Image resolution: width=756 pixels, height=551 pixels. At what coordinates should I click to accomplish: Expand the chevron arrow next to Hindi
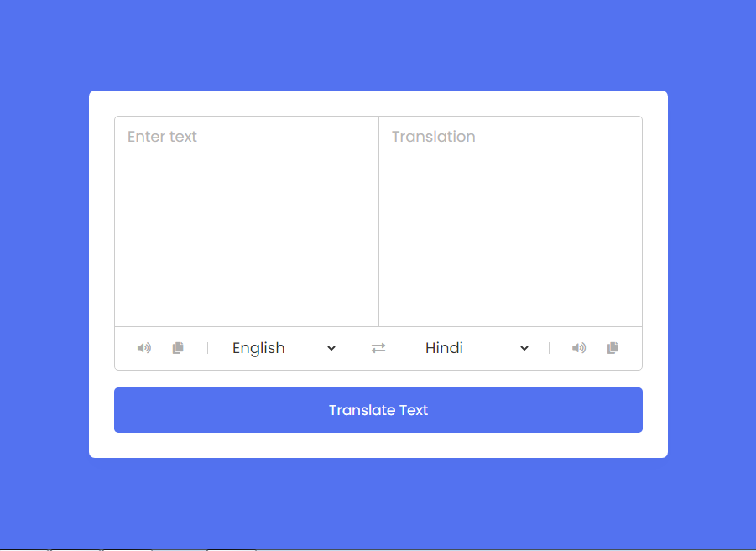pyautogui.click(x=524, y=348)
